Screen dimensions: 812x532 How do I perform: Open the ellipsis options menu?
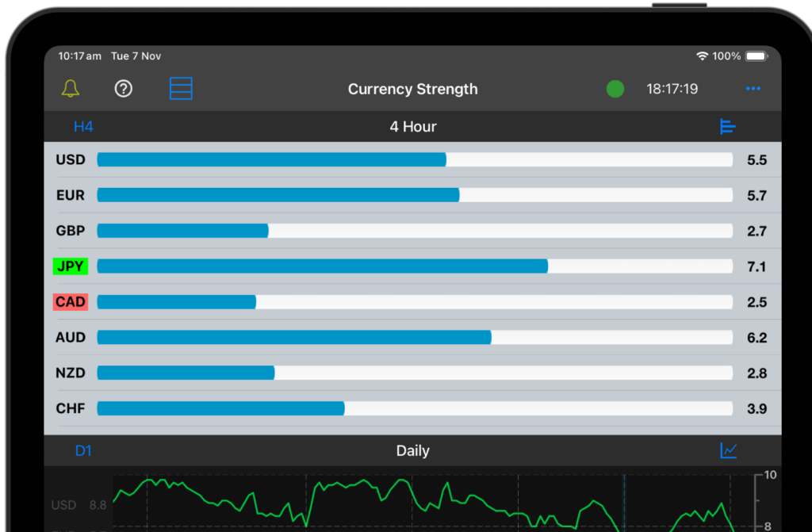[x=752, y=89]
